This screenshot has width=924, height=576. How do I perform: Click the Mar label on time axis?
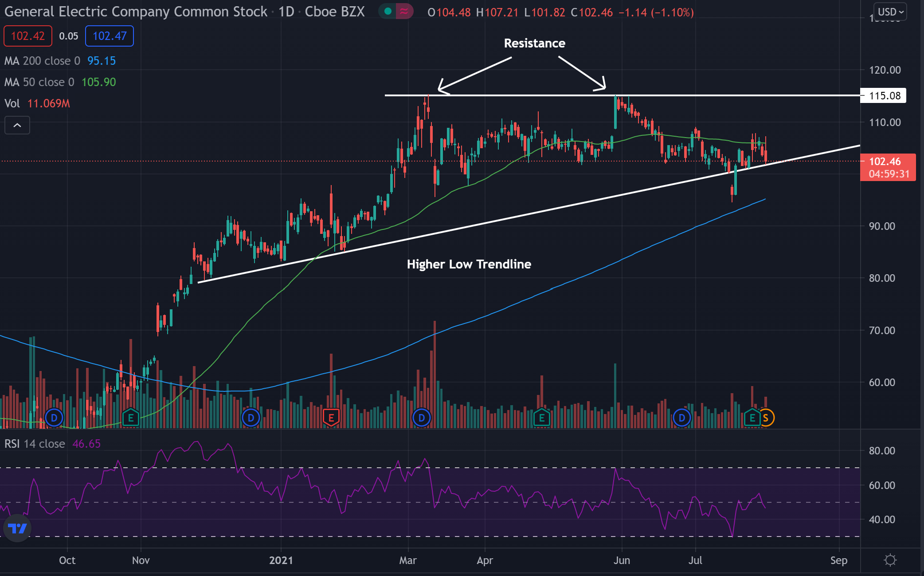[408, 560]
